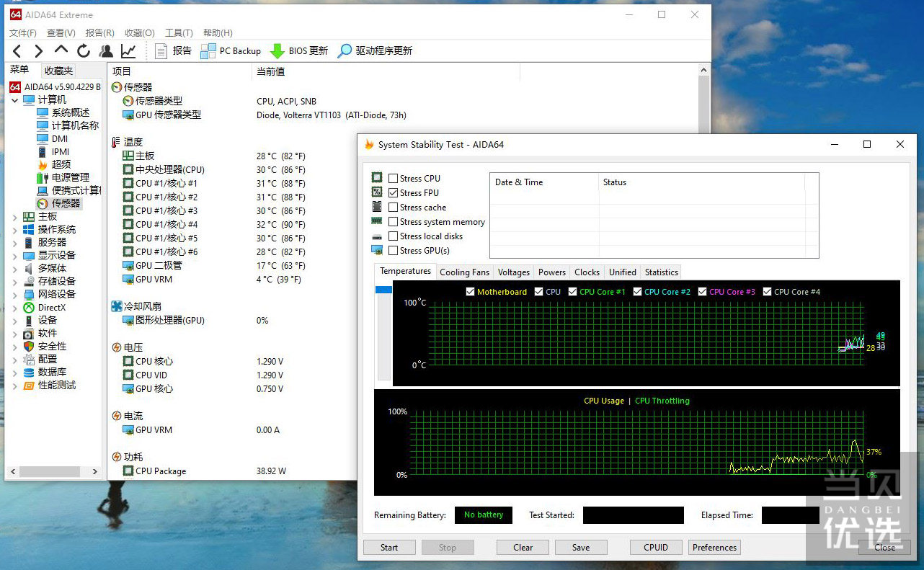
Task: Click the temperature graph vertical slider
Action: (384, 333)
